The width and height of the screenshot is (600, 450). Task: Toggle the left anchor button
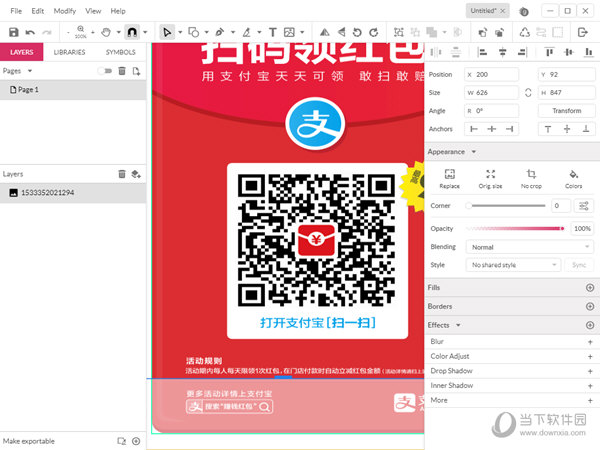(x=474, y=129)
